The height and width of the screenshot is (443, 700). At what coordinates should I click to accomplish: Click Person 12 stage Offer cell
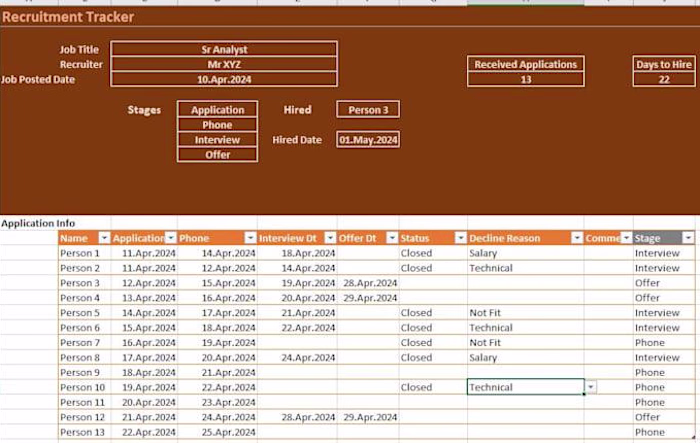(664, 417)
